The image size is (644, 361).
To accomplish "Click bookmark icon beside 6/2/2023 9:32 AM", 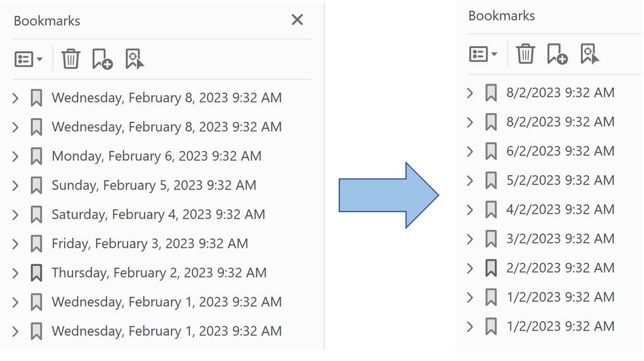I will pos(491,151).
